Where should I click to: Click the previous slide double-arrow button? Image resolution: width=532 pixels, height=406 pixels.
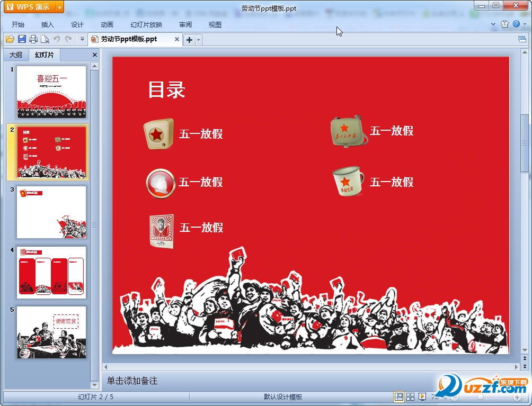pyautogui.click(x=525, y=357)
